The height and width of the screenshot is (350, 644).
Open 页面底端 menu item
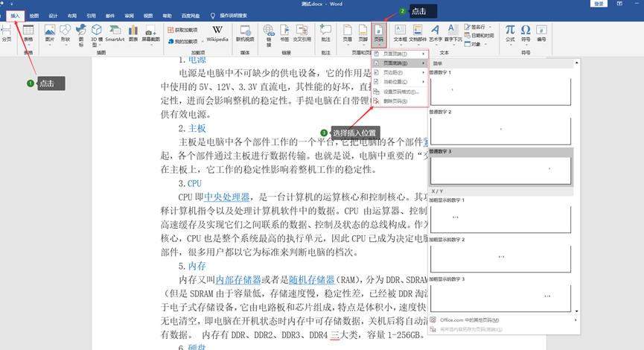(x=400, y=63)
